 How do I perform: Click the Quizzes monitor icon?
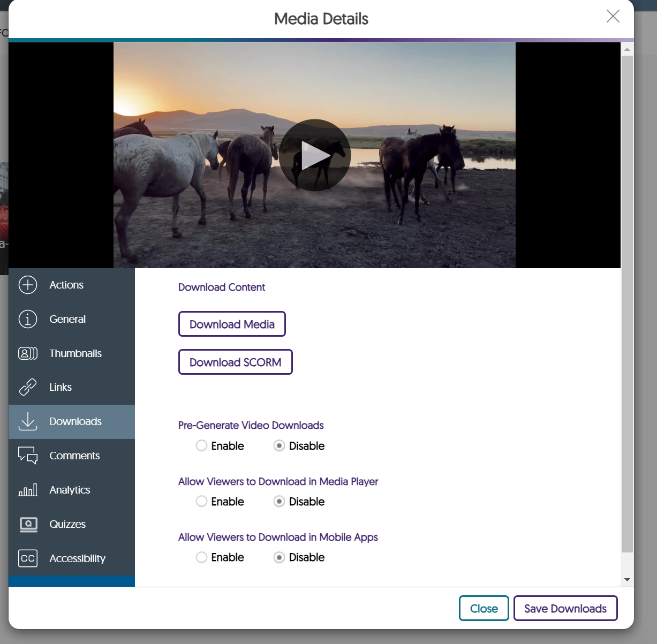pyautogui.click(x=28, y=525)
